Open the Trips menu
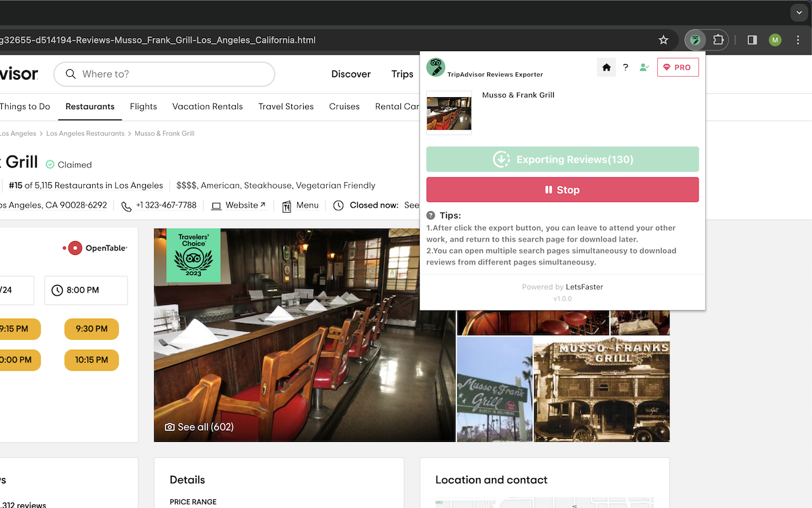Screen dimensions: 812x508 (402, 74)
